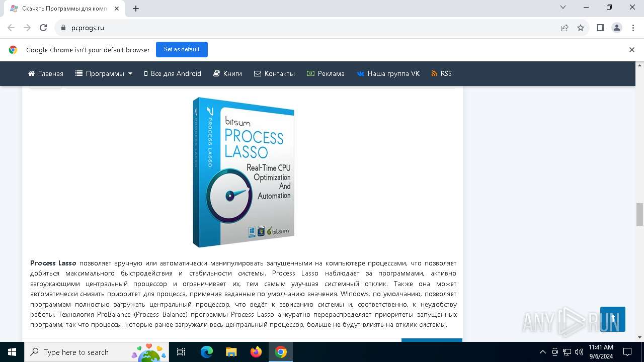Visit Наша группа VK link
The height and width of the screenshot is (362, 644).
pos(388,73)
